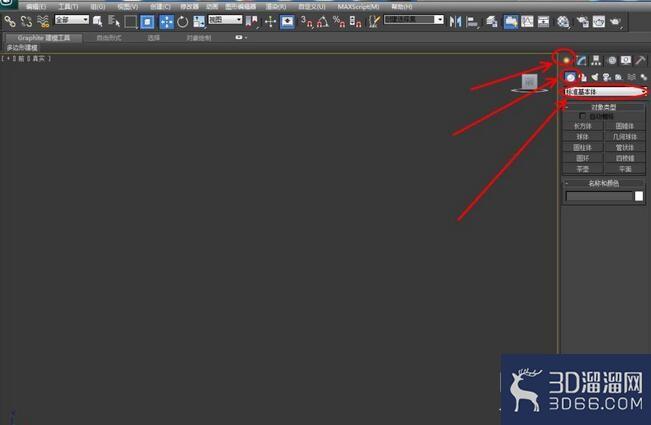651x425 pixels.
Task: Enable the 自动栅格 AutoGrid checkbox
Action: (582, 116)
